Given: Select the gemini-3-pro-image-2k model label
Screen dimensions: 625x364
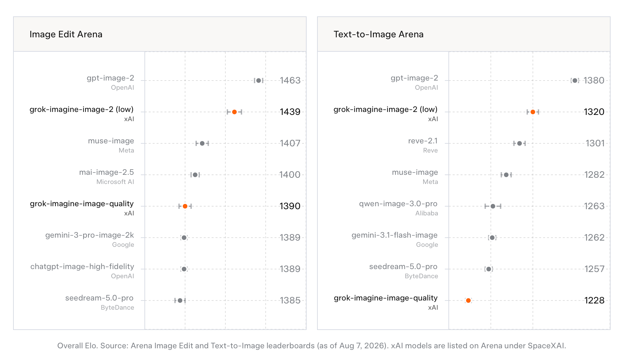Looking at the screenshot, I should coord(90,235).
